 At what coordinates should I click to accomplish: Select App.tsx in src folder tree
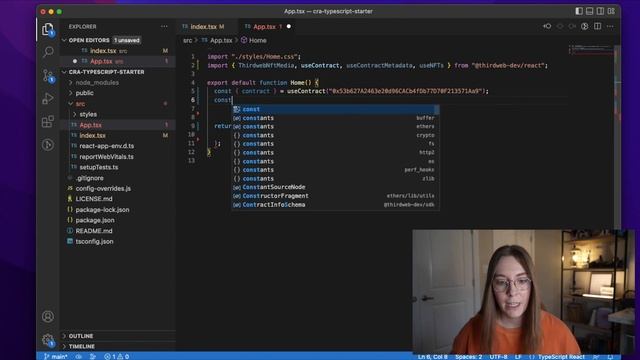[118, 125]
